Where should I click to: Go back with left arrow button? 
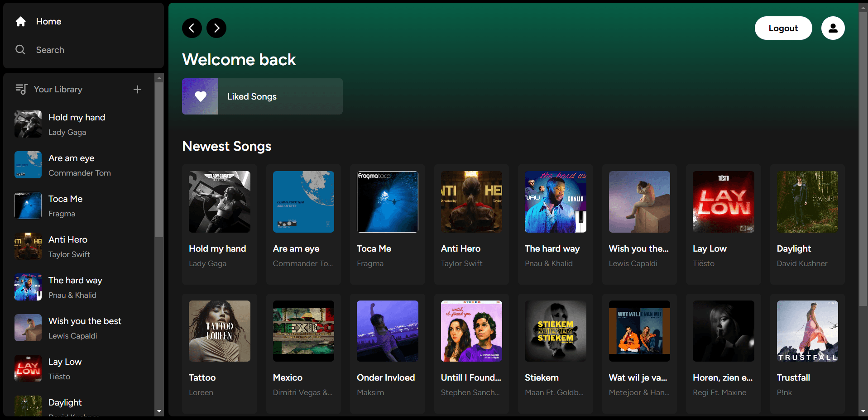192,28
